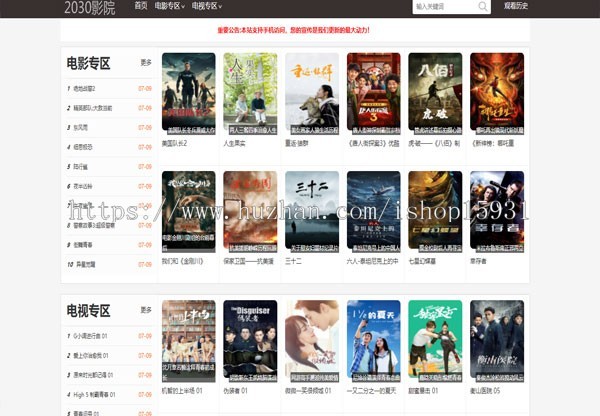Open the 三十二 movie poster

(x=312, y=212)
